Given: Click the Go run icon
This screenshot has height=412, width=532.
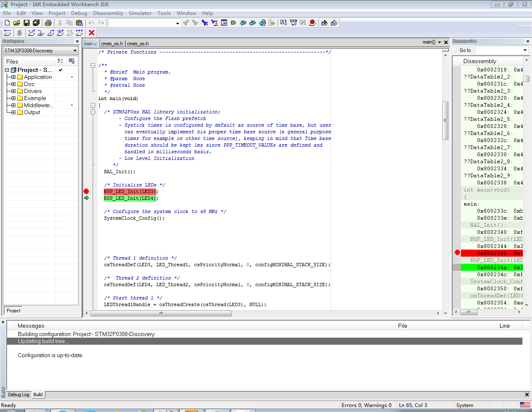Looking at the screenshot, I should point(79,33).
